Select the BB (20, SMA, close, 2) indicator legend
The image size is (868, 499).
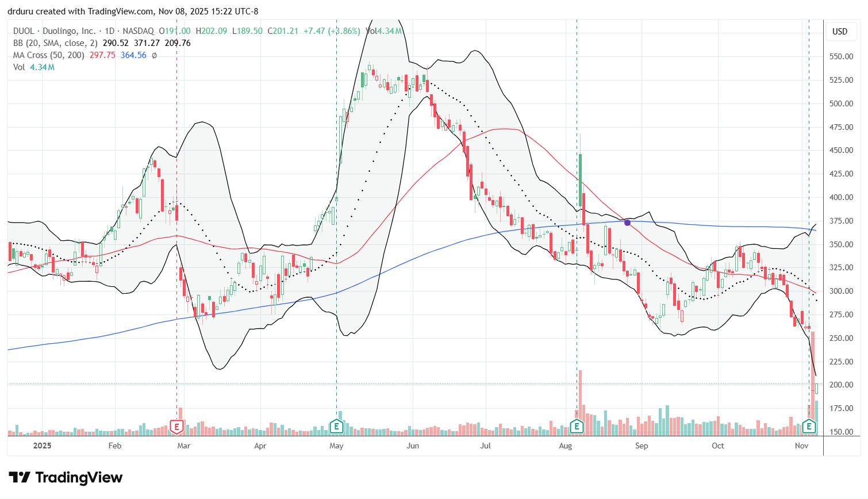click(56, 43)
